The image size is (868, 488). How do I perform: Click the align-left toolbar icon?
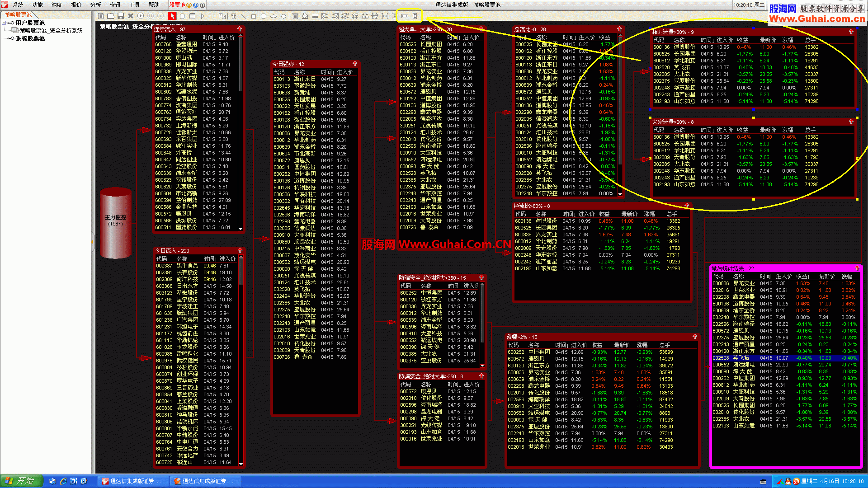point(325,16)
